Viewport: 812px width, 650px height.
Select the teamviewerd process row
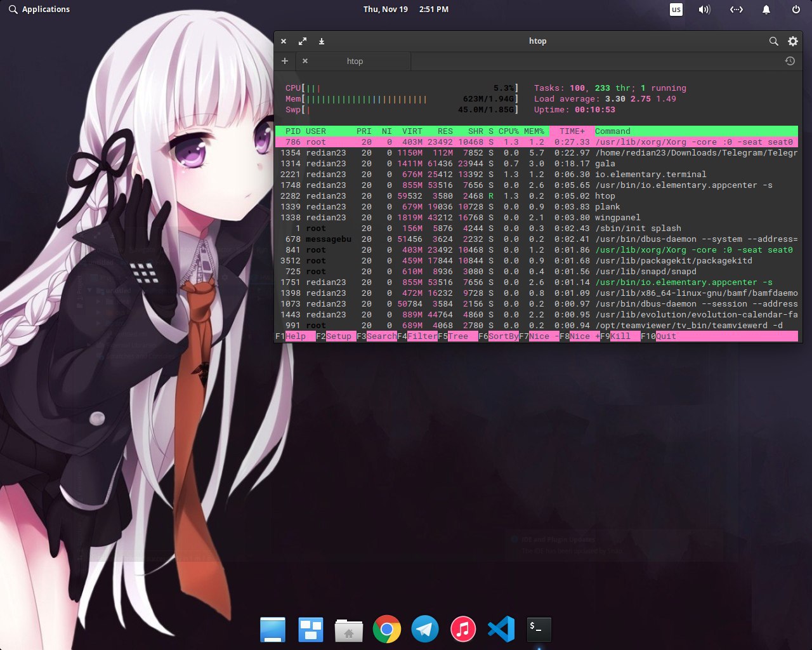537,326
